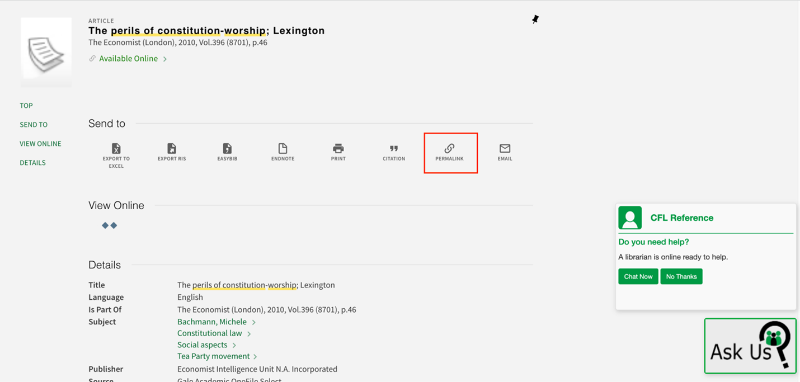Send record to EasyBib
The width and height of the screenshot is (800, 382).
[227, 148]
